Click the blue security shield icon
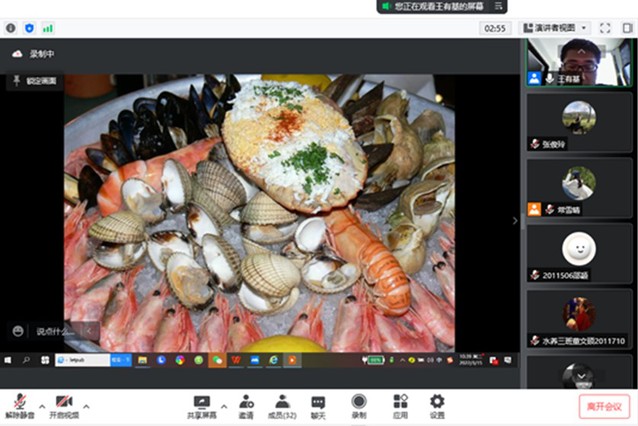Viewport: 638px width, 426px height. [x=29, y=28]
